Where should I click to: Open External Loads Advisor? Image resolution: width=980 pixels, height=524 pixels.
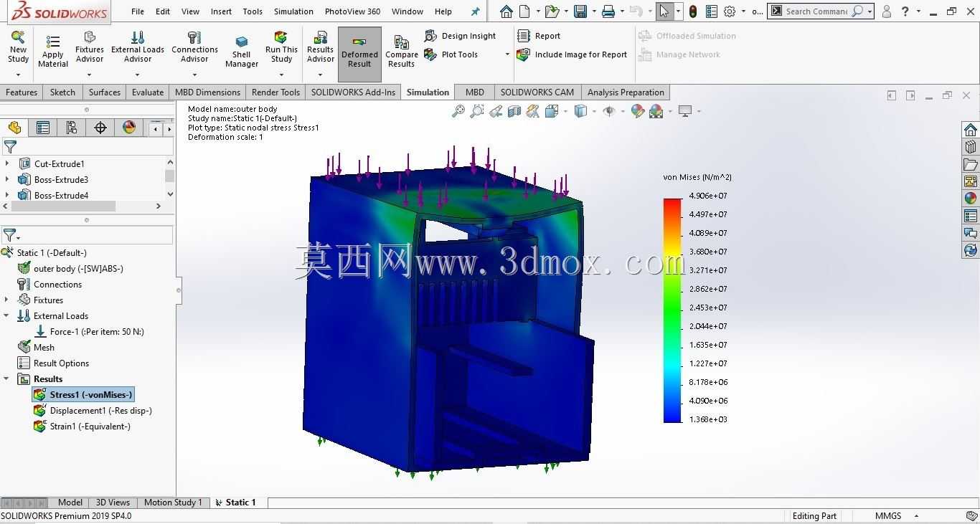click(x=138, y=49)
